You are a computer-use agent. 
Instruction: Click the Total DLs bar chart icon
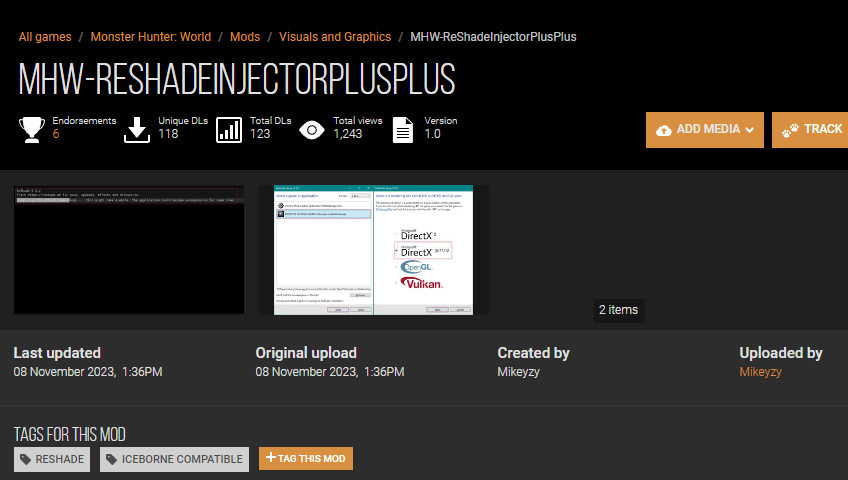coord(229,130)
